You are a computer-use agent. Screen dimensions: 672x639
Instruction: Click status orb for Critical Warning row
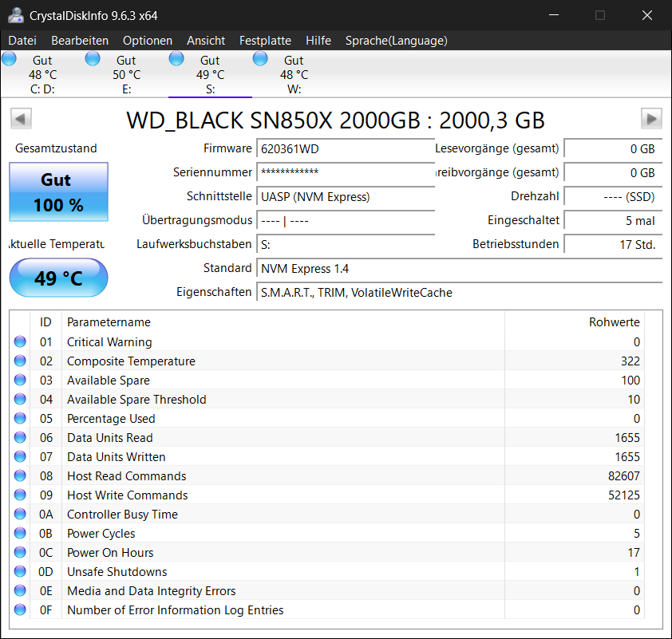(x=20, y=341)
